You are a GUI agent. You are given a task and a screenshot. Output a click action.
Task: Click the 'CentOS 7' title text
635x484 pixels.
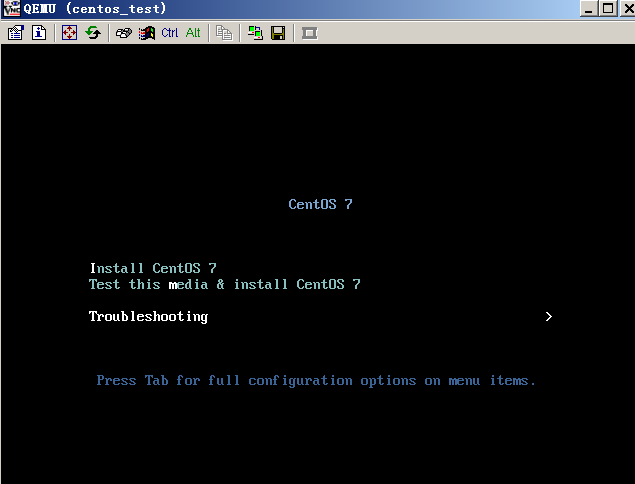[x=320, y=204]
